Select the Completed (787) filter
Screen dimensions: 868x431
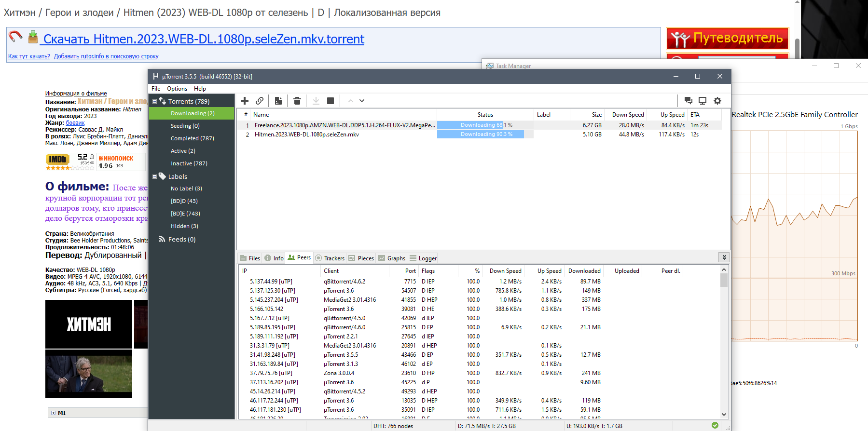[x=192, y=138]
